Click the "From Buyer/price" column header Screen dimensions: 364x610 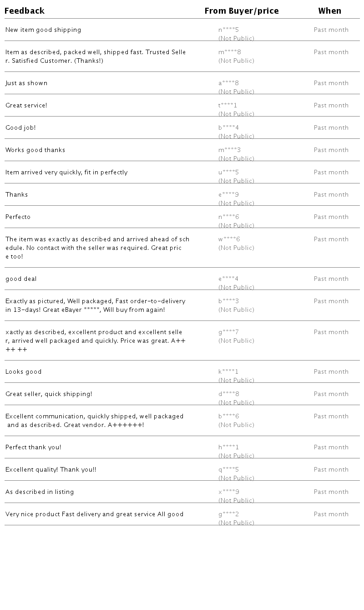242,11
